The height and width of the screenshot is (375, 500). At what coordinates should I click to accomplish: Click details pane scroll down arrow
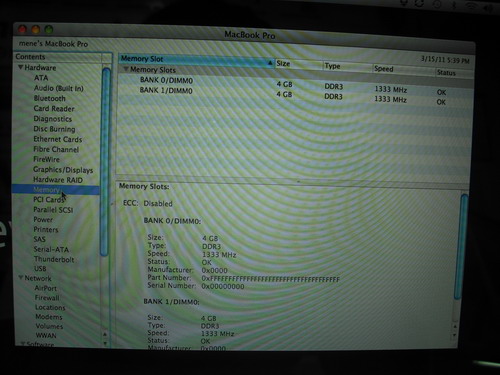tap(455, 335)
